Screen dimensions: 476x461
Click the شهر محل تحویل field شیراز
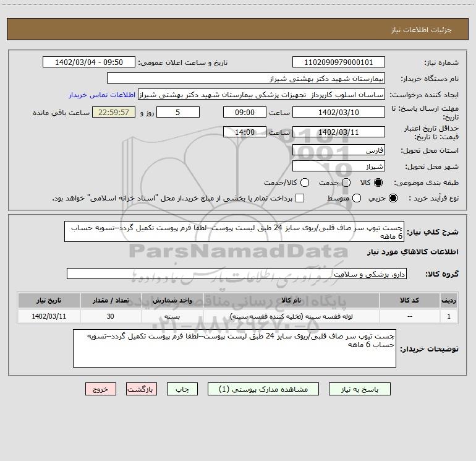tap(339, 166)
